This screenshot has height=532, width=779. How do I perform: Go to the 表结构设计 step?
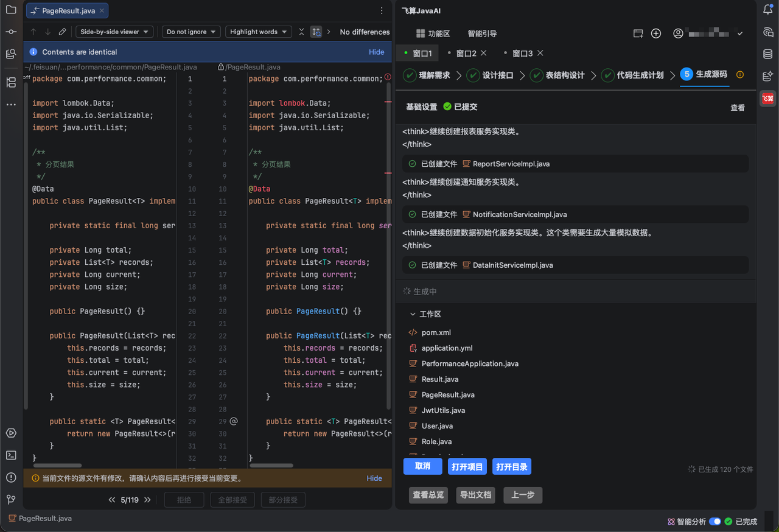(557, 75)
